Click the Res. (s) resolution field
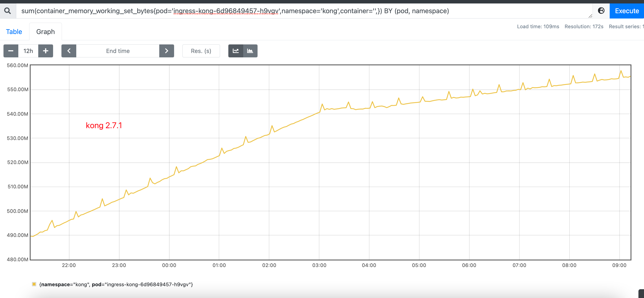Viewport: 644px width, 298px height. (x=201, y=51)
